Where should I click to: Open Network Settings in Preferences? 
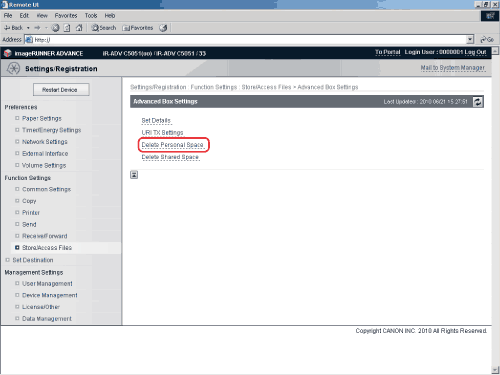tap(45, 142)
